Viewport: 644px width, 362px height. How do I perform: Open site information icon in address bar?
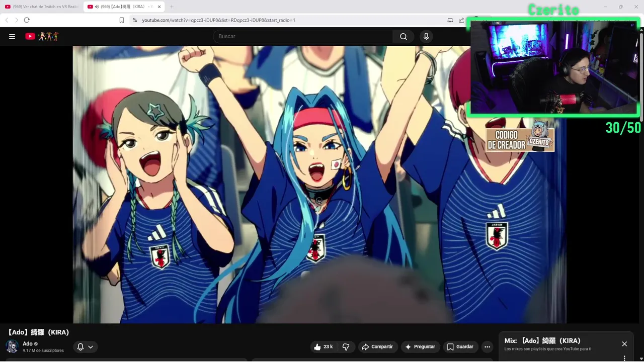[x=134, y=20]
